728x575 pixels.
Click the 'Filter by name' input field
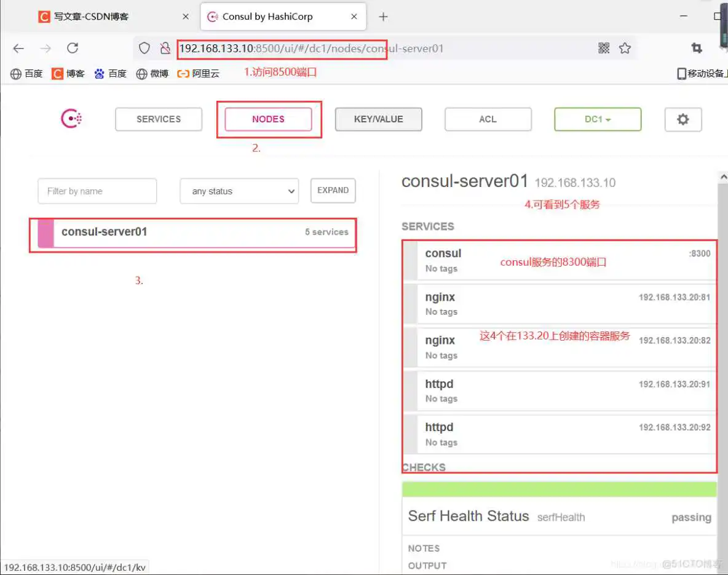click(x=97, y=191)
